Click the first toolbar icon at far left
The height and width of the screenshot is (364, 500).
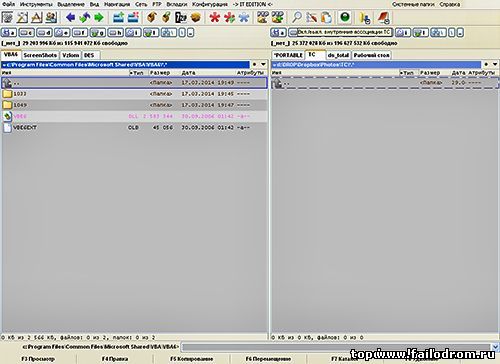point(7,17)
